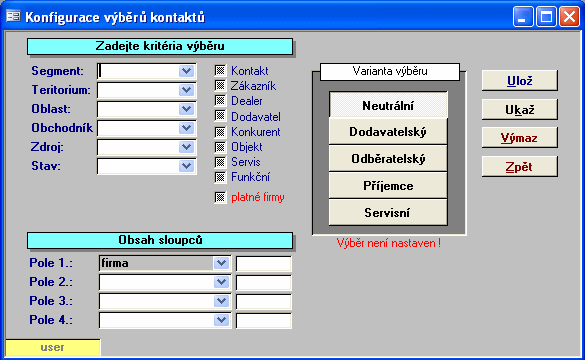Focus the text box beside Pole 3
The height and width of the screenshot is (360, 585).
click(264, 301)
